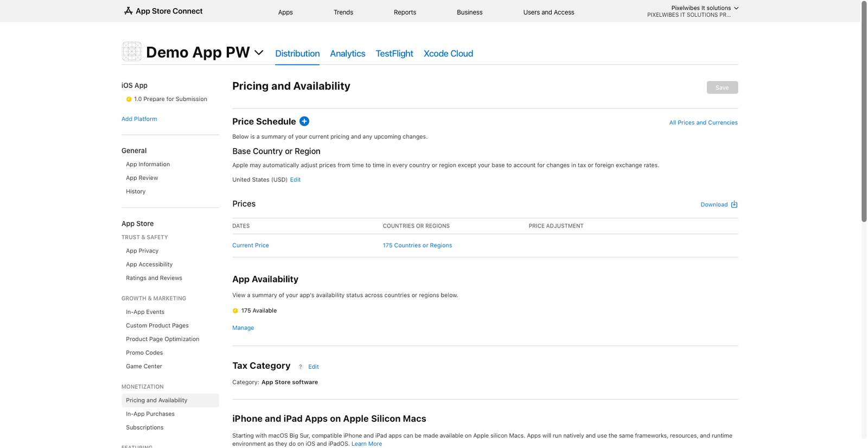868x448 pixels.
Task: Click Manage under App Availability
Action: (x=243, y=328)
